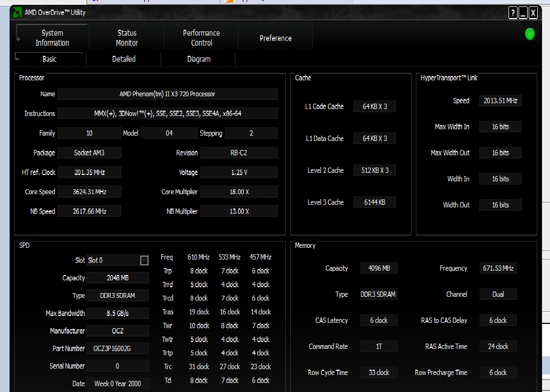
Task: Click the AMD logo icon in title bar
Action: coord(17,13)
